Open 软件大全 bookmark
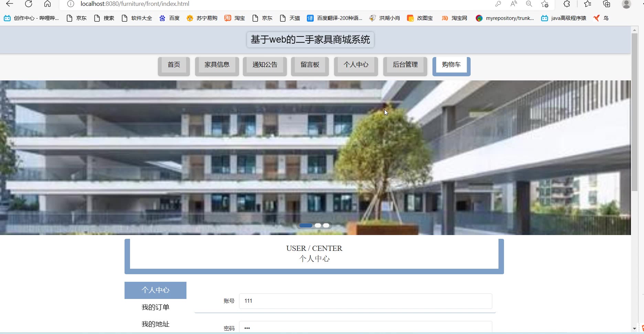This screenshot has height=334, width=644. coord(137,18)
